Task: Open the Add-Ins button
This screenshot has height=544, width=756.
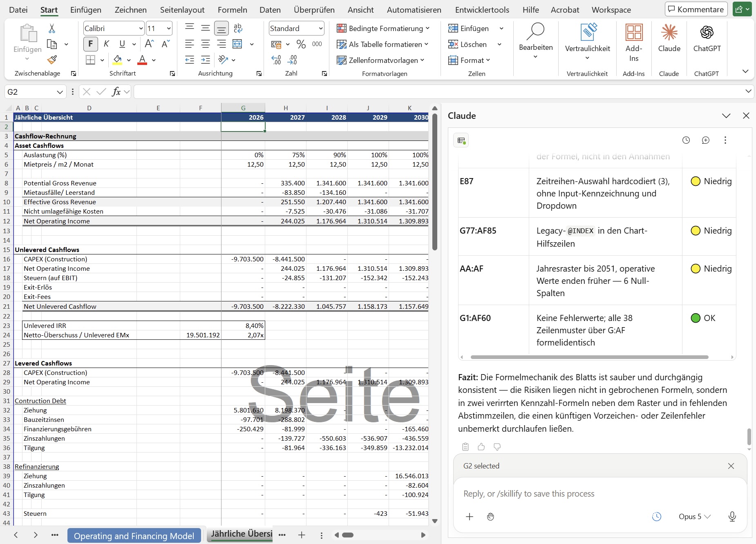Action: click(x=634, y=42)
